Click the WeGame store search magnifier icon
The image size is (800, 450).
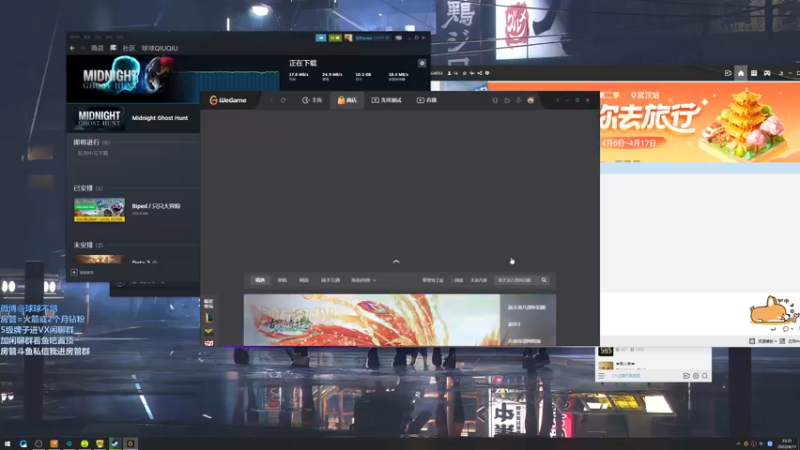(544, 280)
